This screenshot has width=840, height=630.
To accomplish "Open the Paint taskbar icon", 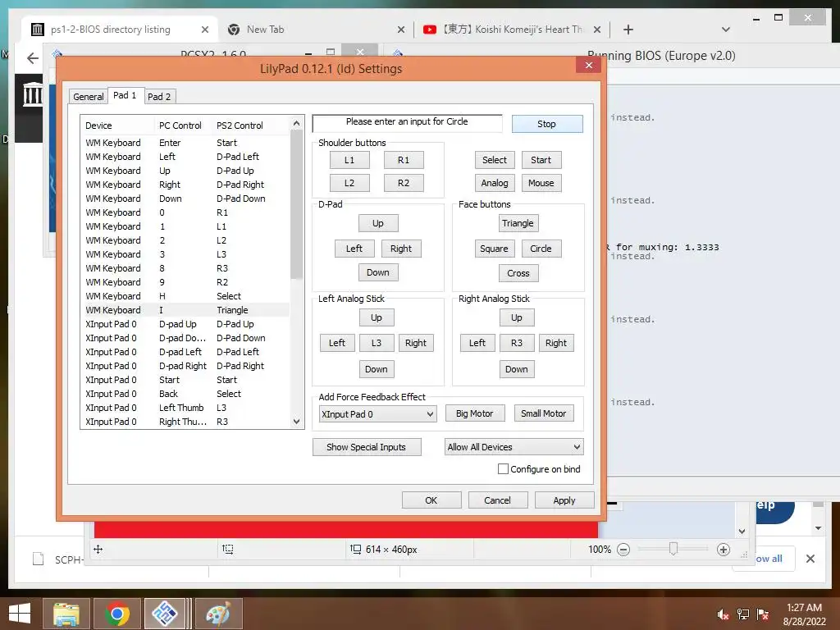I will [x=218, y=614].
